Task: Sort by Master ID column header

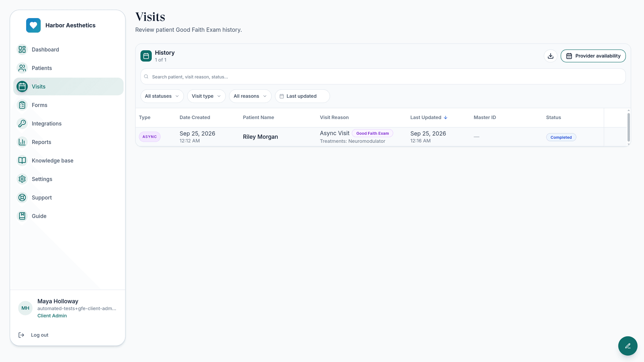Action: pos(485,117)
